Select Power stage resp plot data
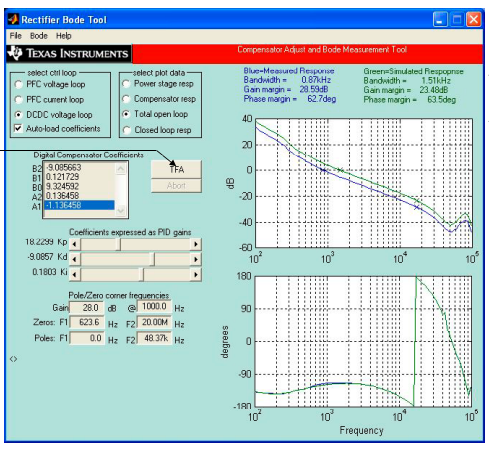Viewport: 489px width, 450px height. click(126, 84)
